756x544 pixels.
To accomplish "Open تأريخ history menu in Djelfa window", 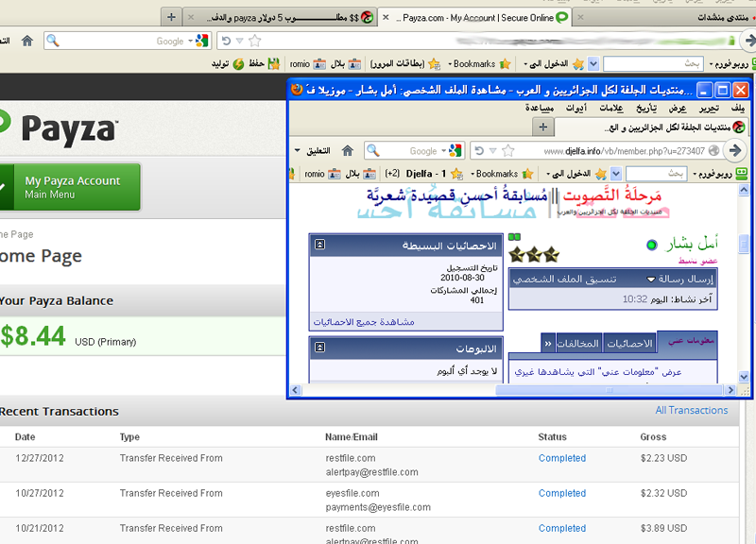I will (x=646, y=108).
